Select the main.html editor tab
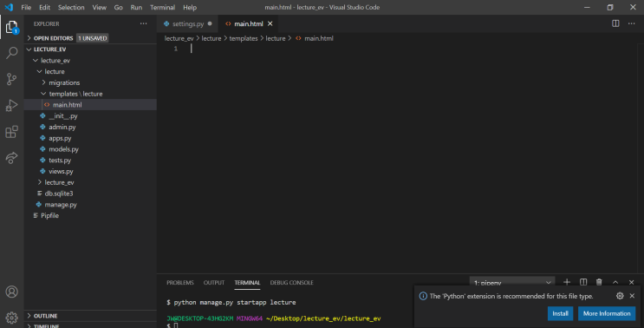The height and width of the screenshot is (328, 644). coord(249,23)
